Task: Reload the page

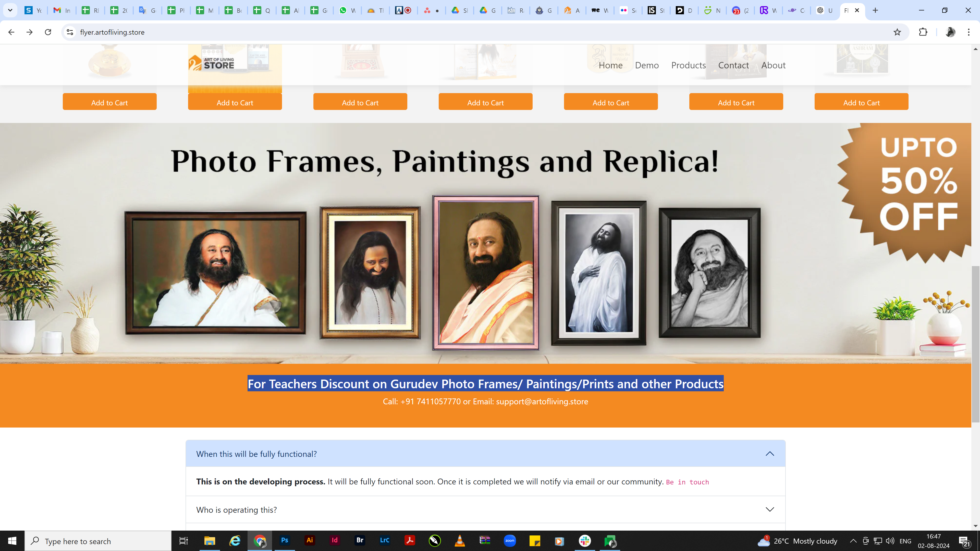Action: pyautogui.click(x=48, y=32)
